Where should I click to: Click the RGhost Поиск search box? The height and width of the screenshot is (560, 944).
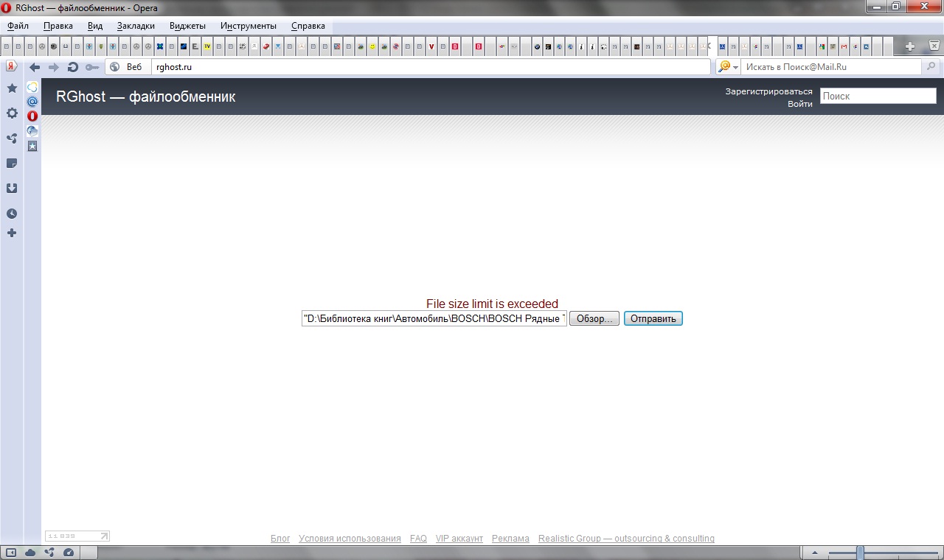click(878, 96)
